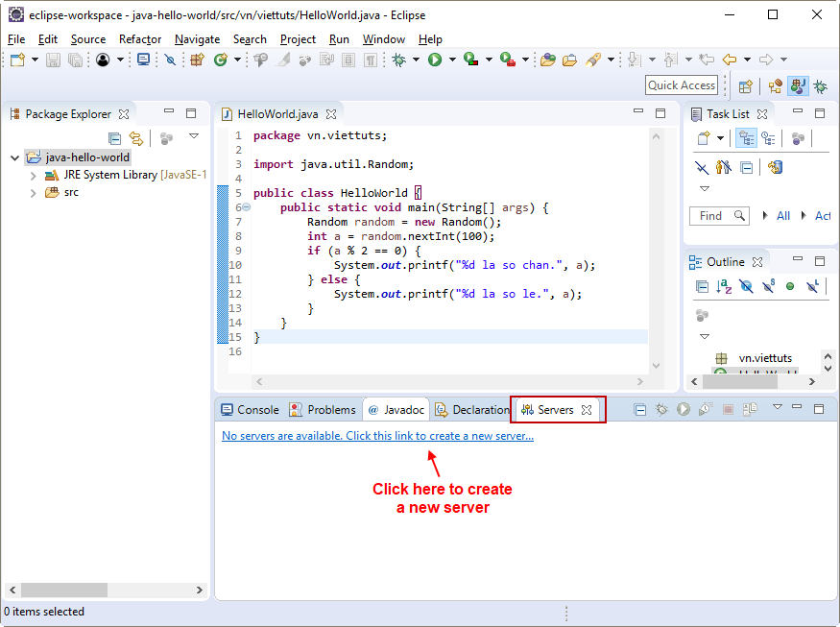Click the Open Type toolbar icon

pyautogui.click(x=547, y=60)
